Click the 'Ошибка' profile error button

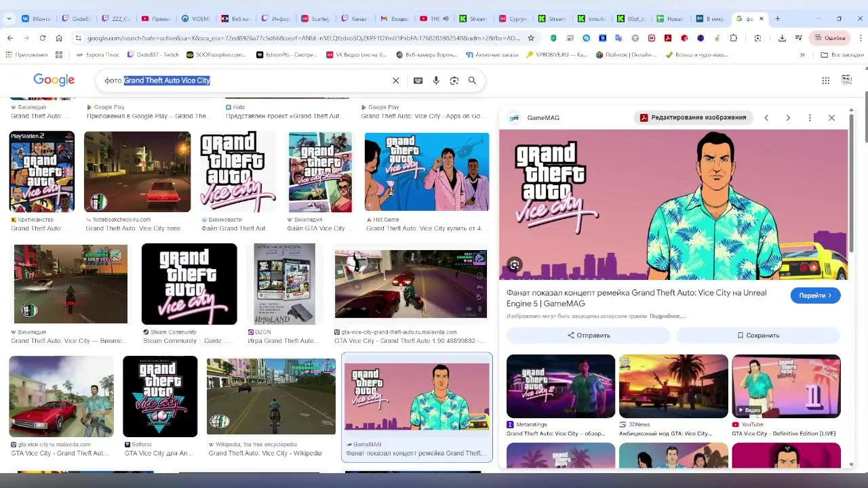tap(829, 38)
